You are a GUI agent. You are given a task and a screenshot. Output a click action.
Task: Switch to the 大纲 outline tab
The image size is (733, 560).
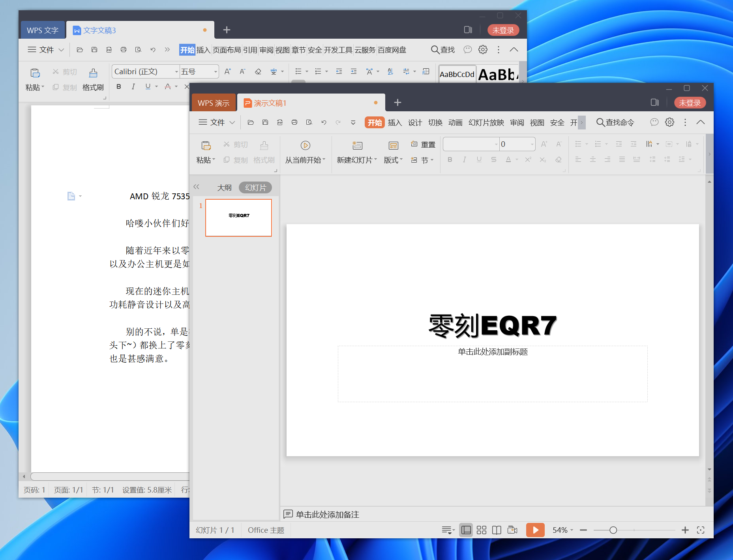pos(224,187)
